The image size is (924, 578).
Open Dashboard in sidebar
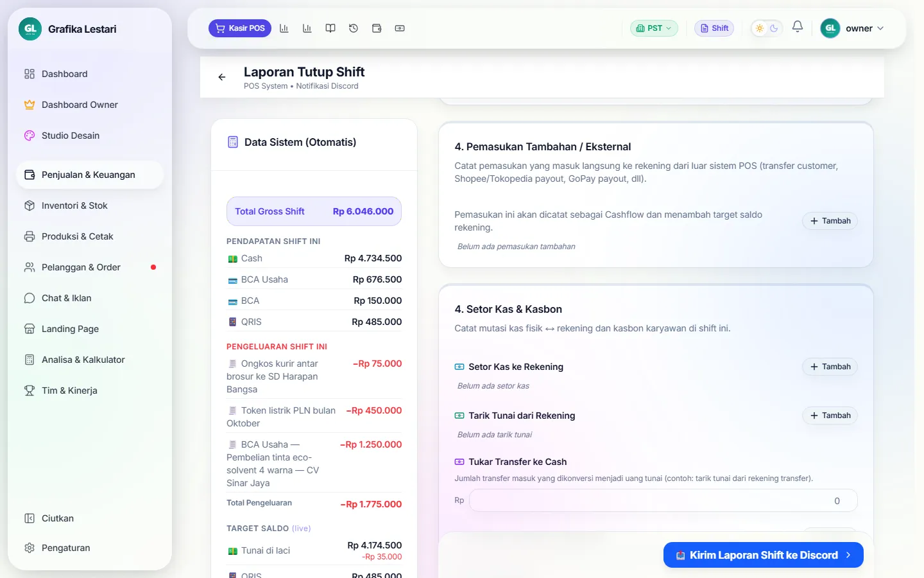point(90,74)
